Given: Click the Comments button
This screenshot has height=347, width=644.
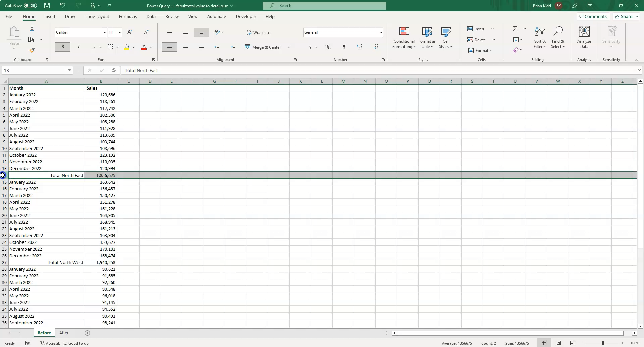Looking at the screenshot, I should tap(593, 17).
